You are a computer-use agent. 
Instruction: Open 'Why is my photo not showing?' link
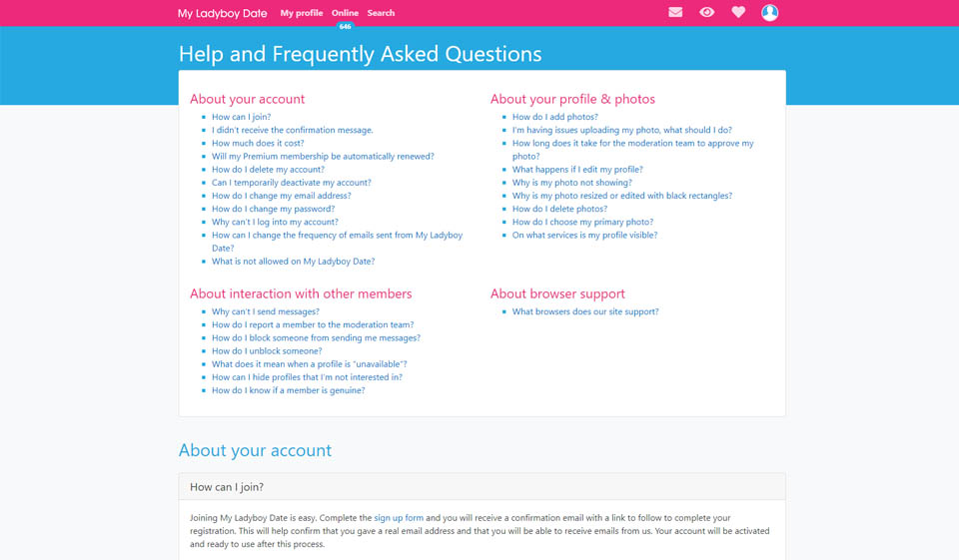(x=572, y=184)
